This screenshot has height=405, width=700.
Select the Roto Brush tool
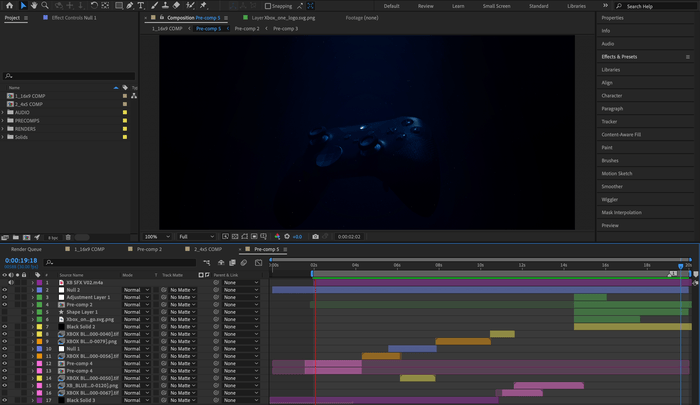pyautogui.click(x=190, y=5)
